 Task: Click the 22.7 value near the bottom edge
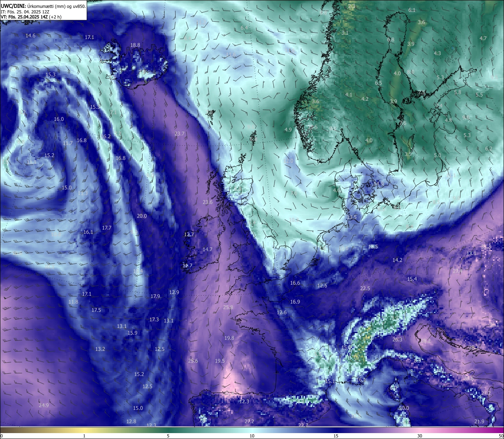[303, 425]
